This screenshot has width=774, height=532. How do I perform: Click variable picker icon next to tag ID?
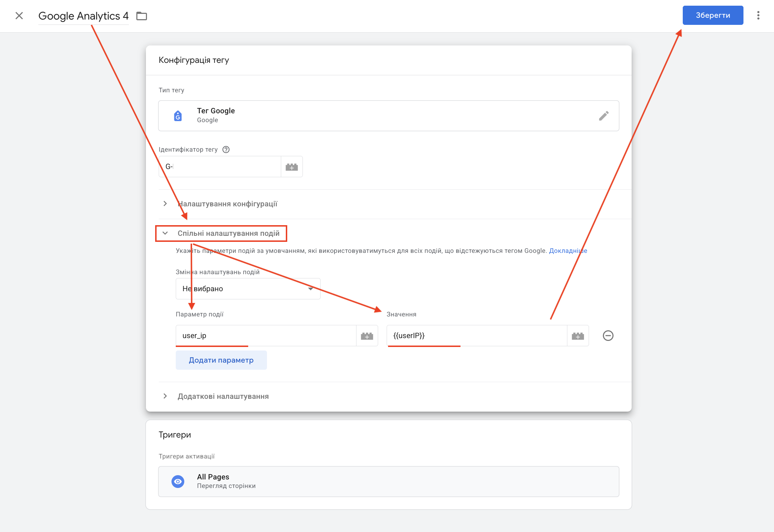pos(291,167)
